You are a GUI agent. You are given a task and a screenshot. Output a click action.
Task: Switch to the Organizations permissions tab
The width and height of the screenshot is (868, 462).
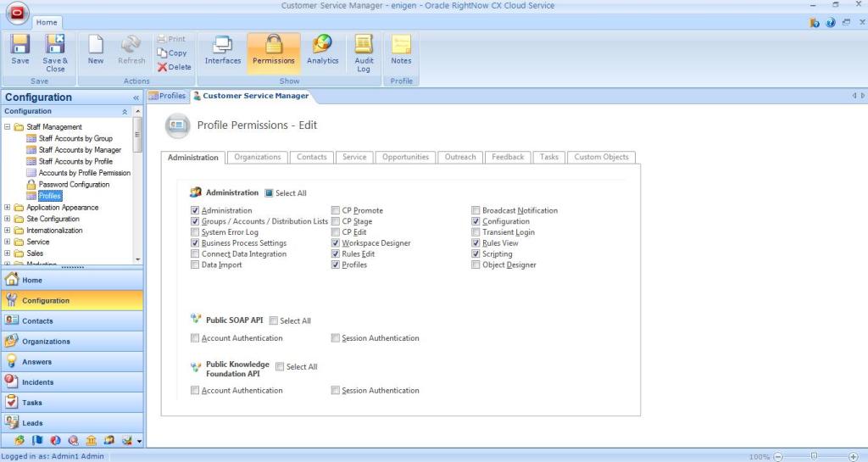(257, 157)
